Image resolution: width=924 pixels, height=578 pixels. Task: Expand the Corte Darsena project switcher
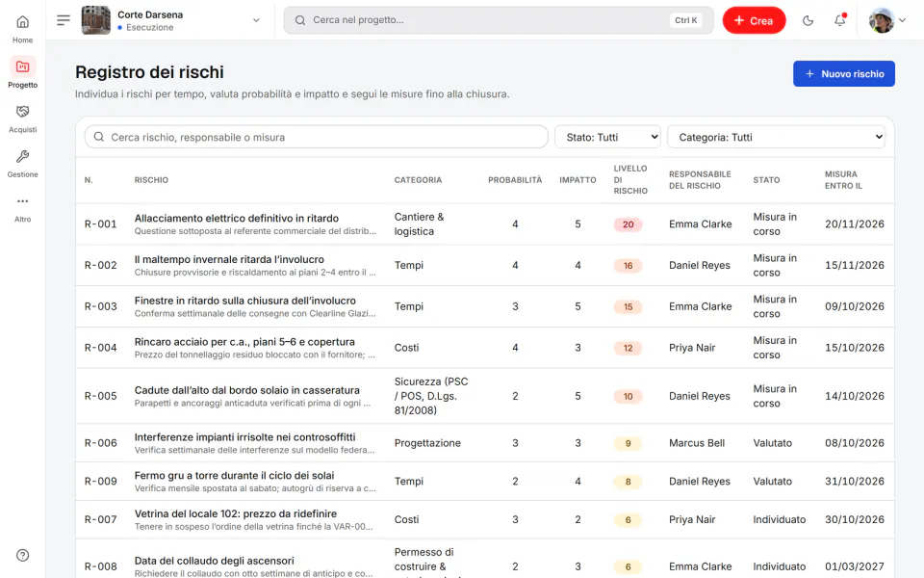click(256, 20)
